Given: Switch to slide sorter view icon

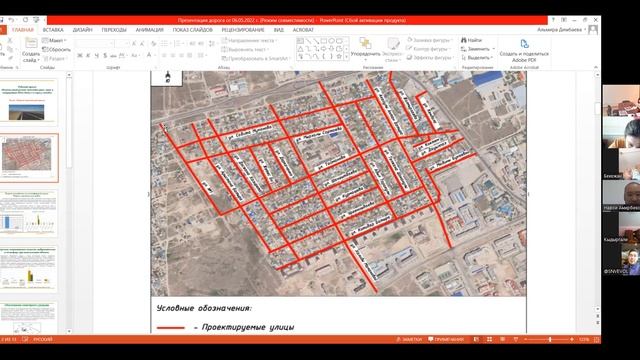Looking at the screenshot, I should (x=489, y=339).
